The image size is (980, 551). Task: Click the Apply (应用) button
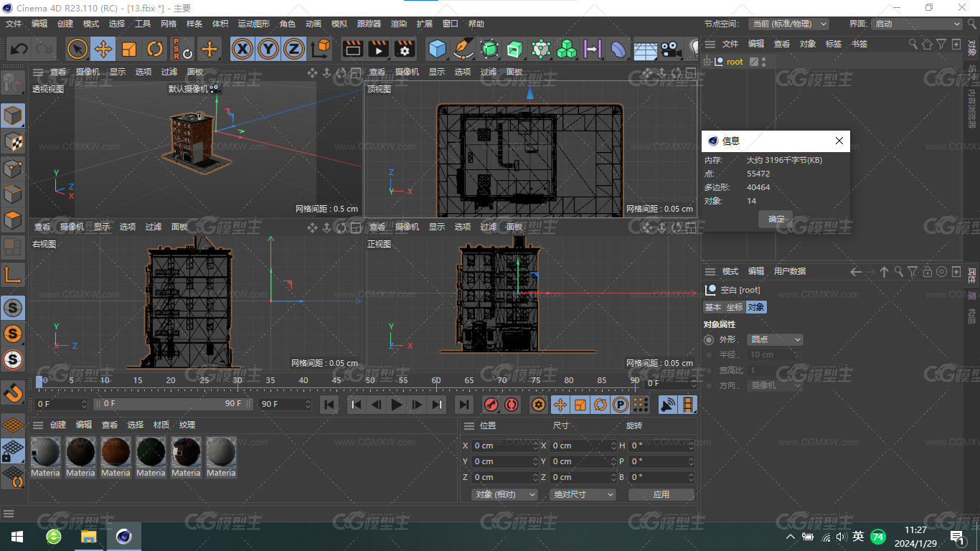tap(661, 494)
